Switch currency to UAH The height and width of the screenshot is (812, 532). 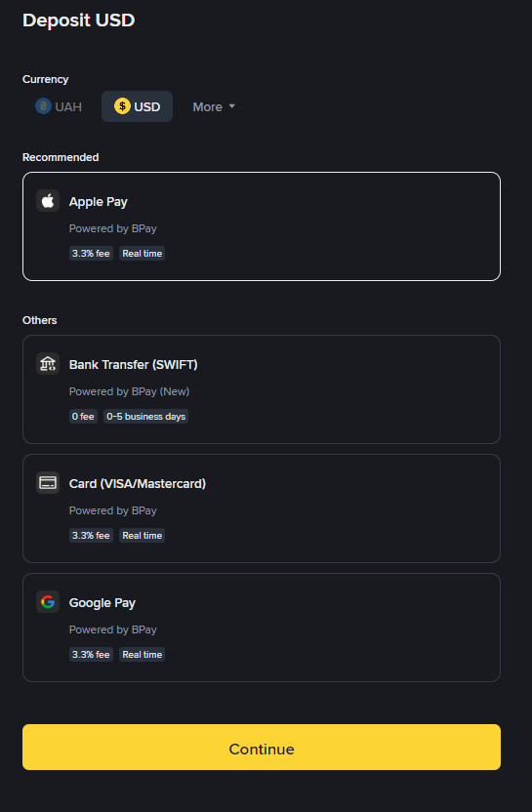(59, 106)
